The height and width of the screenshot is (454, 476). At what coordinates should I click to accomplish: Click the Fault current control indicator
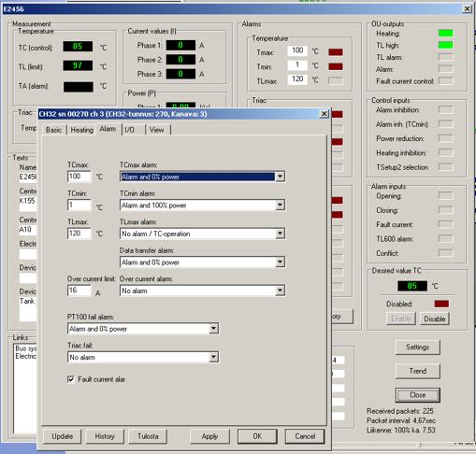click(x=445, y=81)
